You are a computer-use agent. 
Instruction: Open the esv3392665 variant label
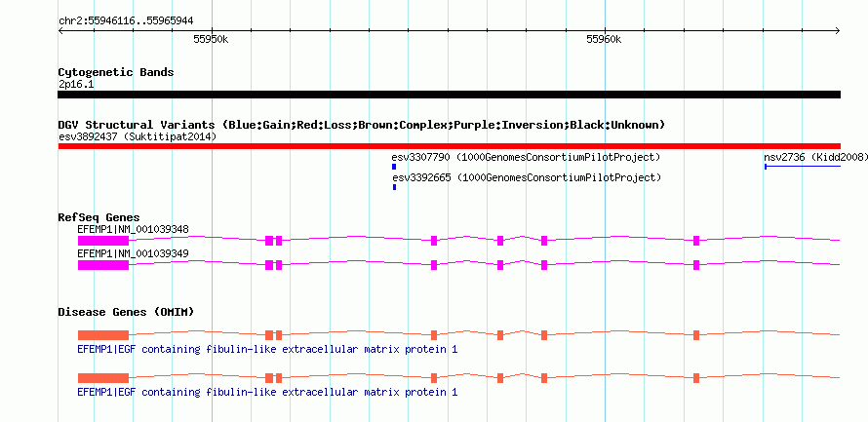tap(527, 177)
